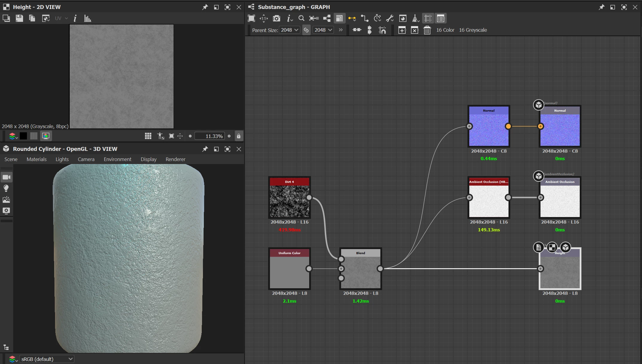The height and width of the screenshot is (364, 642).
Task: Open the histogram in 2D view toolbar
Action: click(x=87, y=18)
